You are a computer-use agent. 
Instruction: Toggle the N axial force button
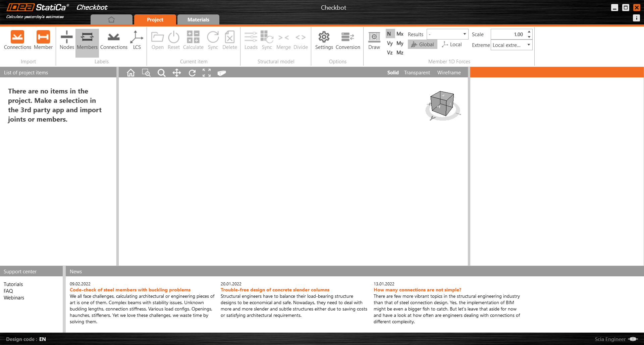pos(389,34)
